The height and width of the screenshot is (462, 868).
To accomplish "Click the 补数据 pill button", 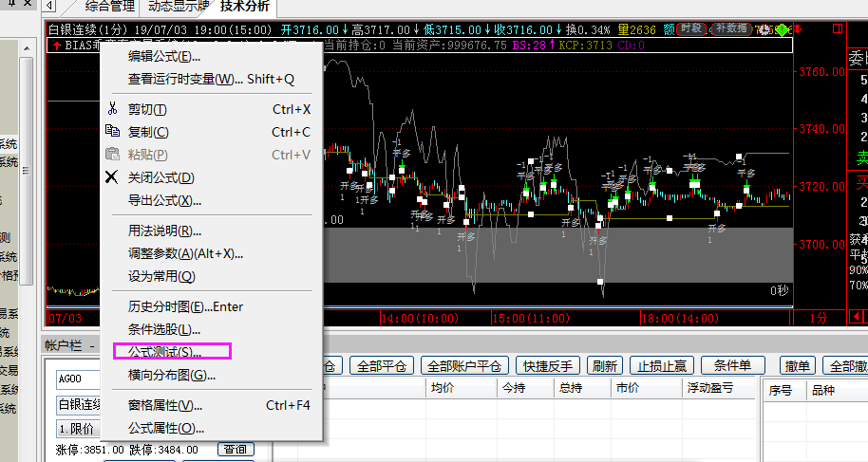I will pyautogui.click(x=730, y=28).
